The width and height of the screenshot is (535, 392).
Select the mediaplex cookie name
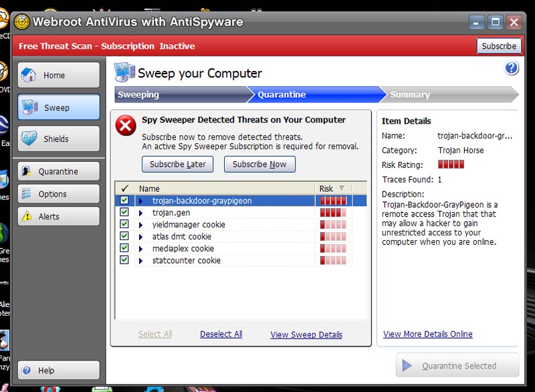click(x=183, y=248)
